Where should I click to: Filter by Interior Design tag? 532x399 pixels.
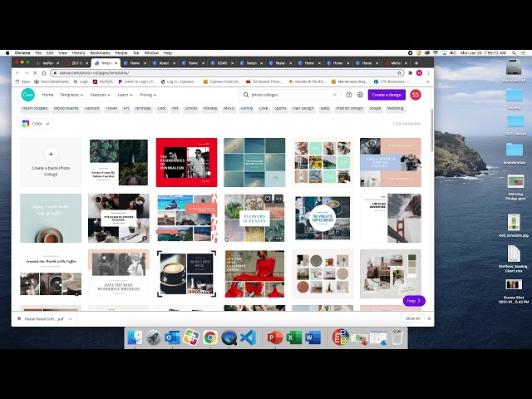349,109
